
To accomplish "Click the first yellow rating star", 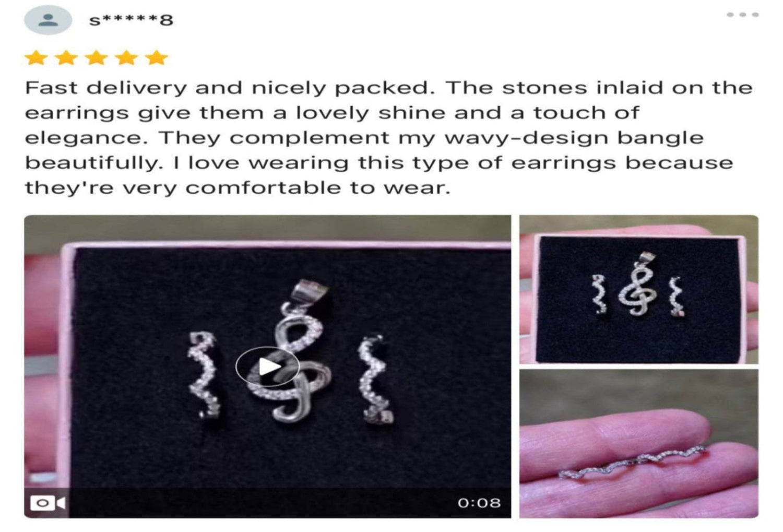I will (36, 57).
